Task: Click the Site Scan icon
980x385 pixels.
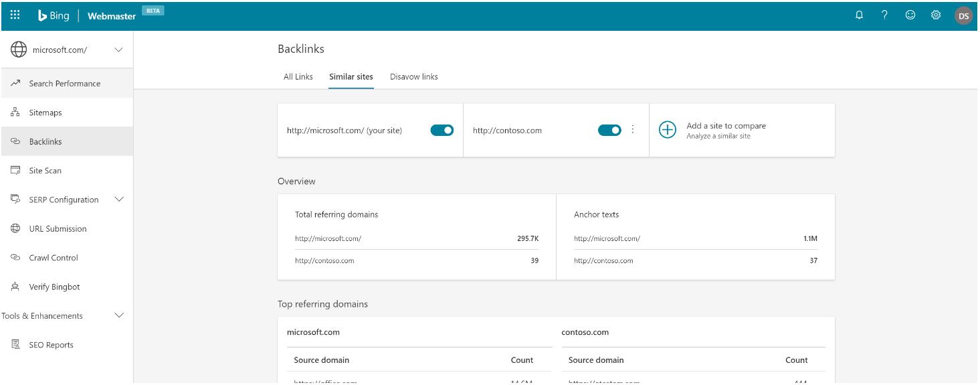Action: pos(15,171)
